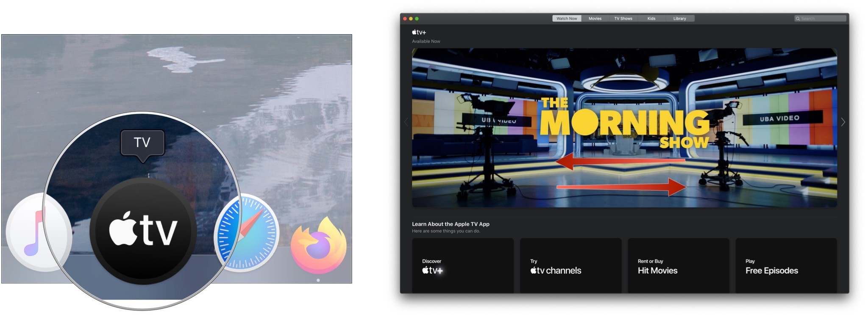
Task: Open the Rent or Buy Hit Movies card
Action: coord(678,265)
